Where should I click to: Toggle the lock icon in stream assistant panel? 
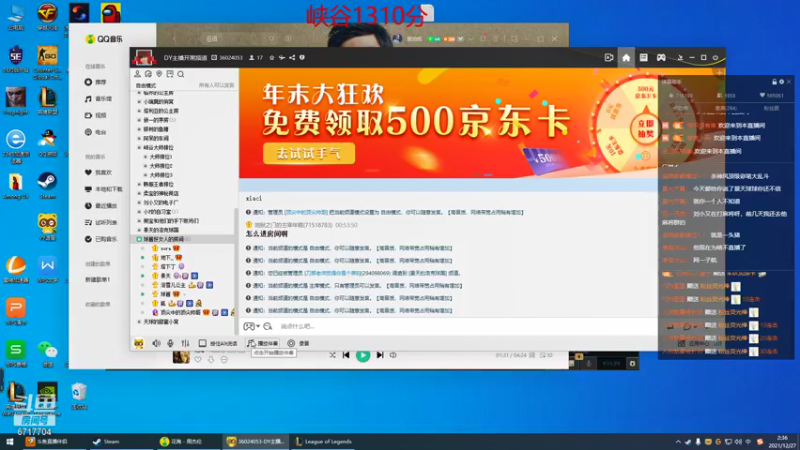[774, 82]
